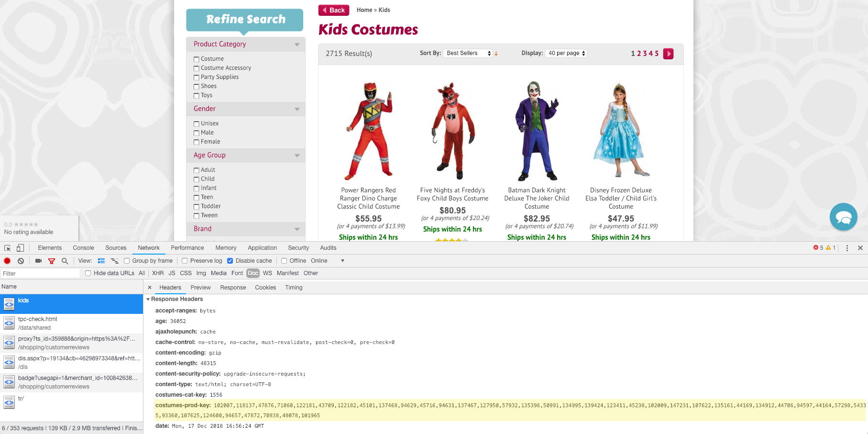Enable Group by frame checkbox
Image resolution: width=868 pixels, height=434 pixels.
coord(127,261)
